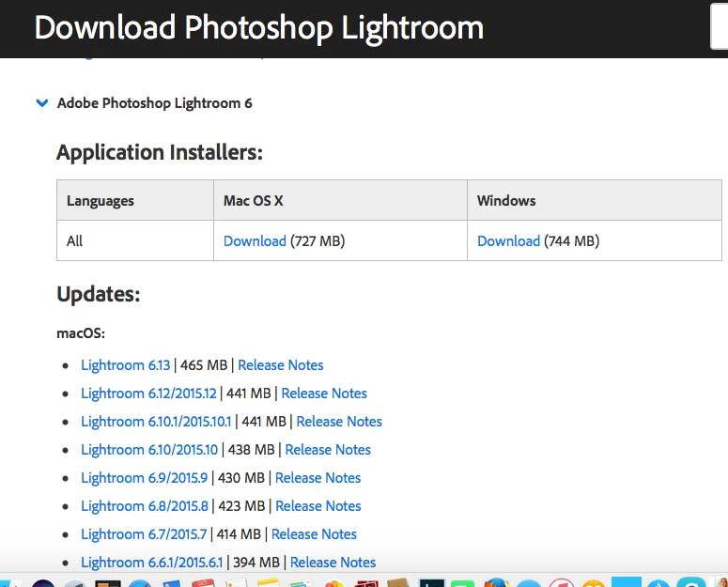Open the Lightroom 6.13 update link
The width and height of the screenshot is (728, 587).
click(125, 365)
